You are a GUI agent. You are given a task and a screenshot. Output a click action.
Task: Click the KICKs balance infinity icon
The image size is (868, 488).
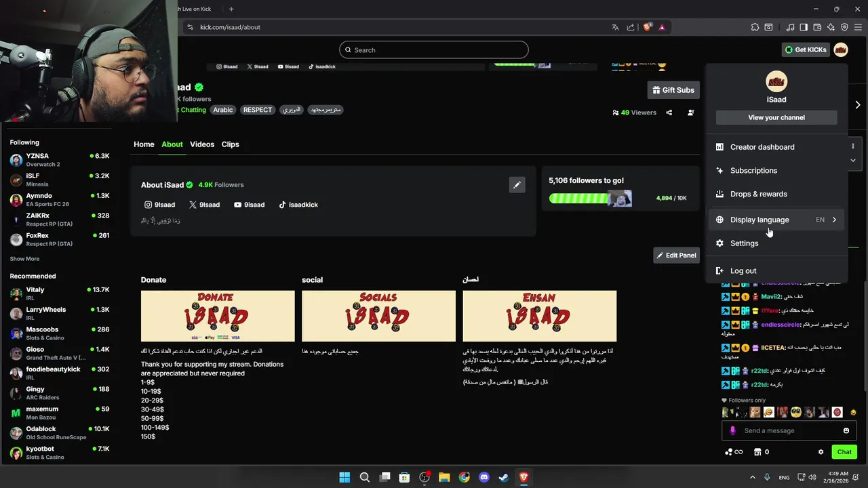click(734, 452)
